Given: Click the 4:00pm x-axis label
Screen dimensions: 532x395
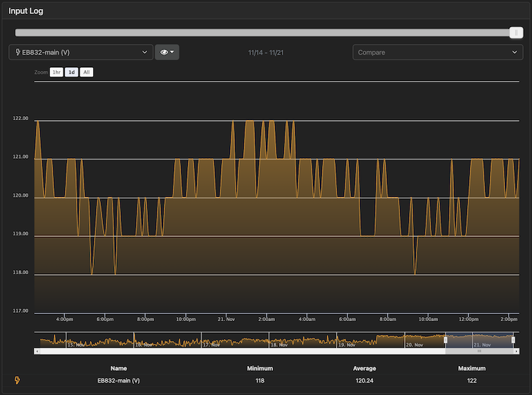Looking at the screenshot, I should point(64,319).
